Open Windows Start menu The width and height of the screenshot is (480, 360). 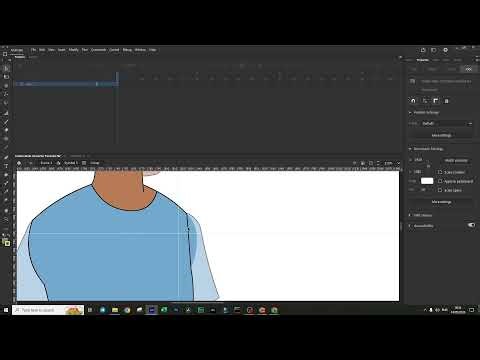[6, 310]
